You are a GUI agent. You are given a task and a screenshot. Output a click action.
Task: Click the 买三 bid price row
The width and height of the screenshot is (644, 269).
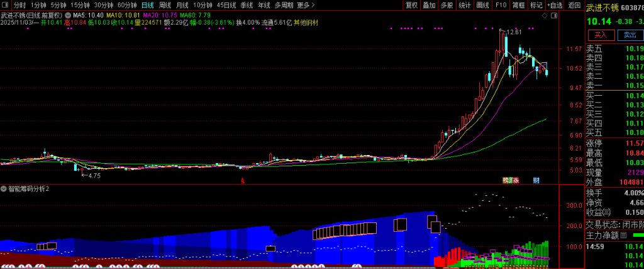point(614,114)
